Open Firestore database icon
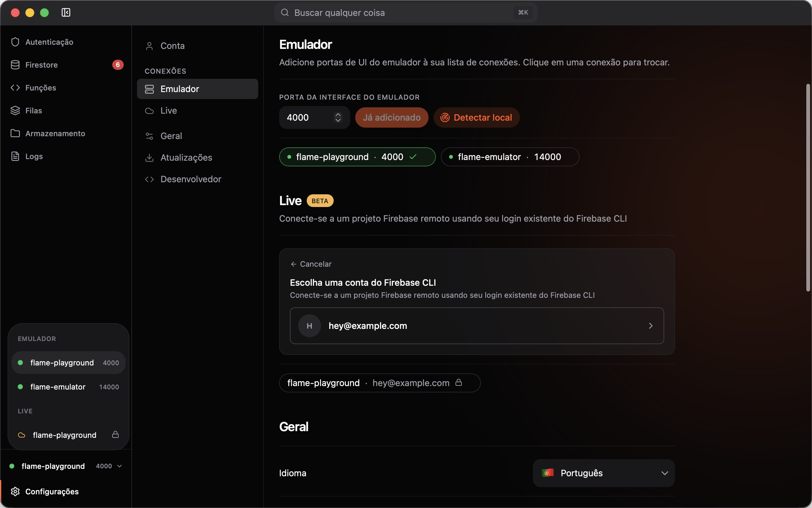 tap(15, 65)
